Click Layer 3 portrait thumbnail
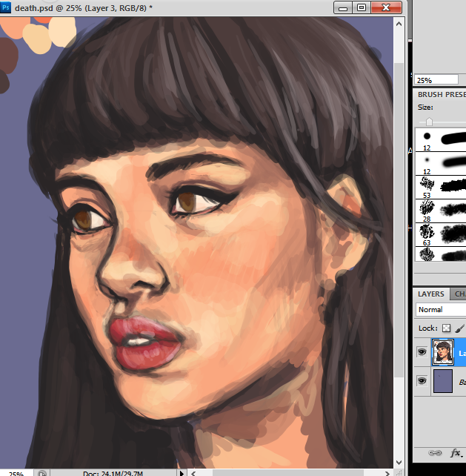Viewport: 466px width, 476px height. tap(443, 352)
